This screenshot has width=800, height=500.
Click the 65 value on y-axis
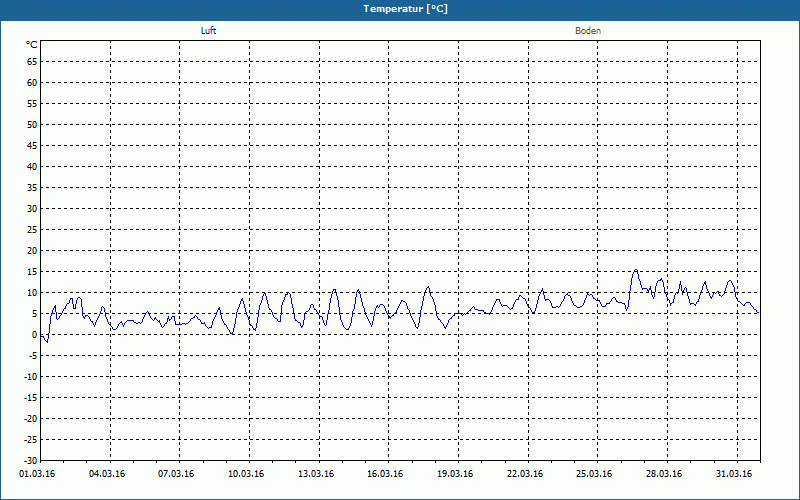tap(32, 62)
